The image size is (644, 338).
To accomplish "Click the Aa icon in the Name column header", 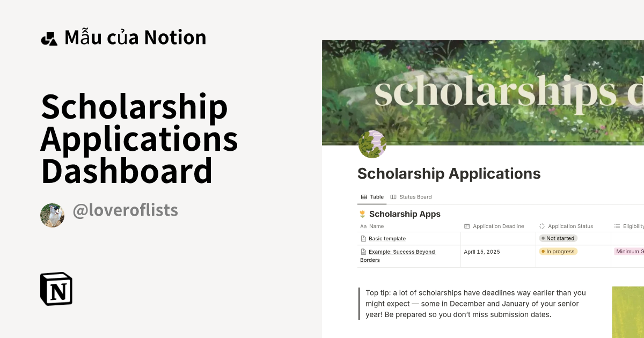I will click(363, 226).
